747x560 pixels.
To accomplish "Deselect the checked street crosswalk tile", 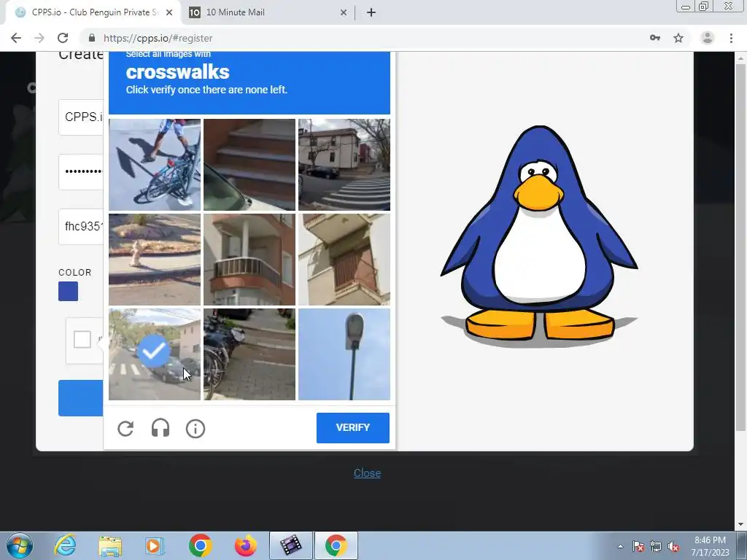I will 155,354.
